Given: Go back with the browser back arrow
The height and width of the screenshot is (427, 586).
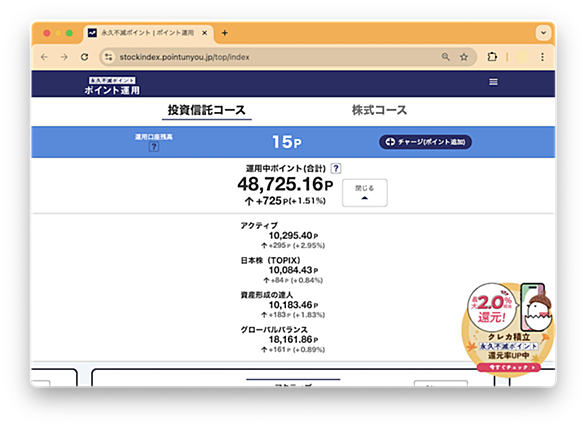Looking at the screenshot, I should click(44, 57).
